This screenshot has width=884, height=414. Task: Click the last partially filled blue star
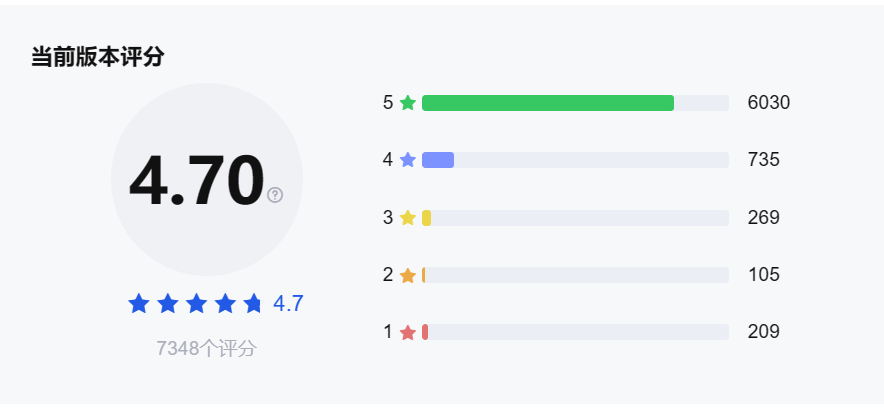click(x=253, y=303)
